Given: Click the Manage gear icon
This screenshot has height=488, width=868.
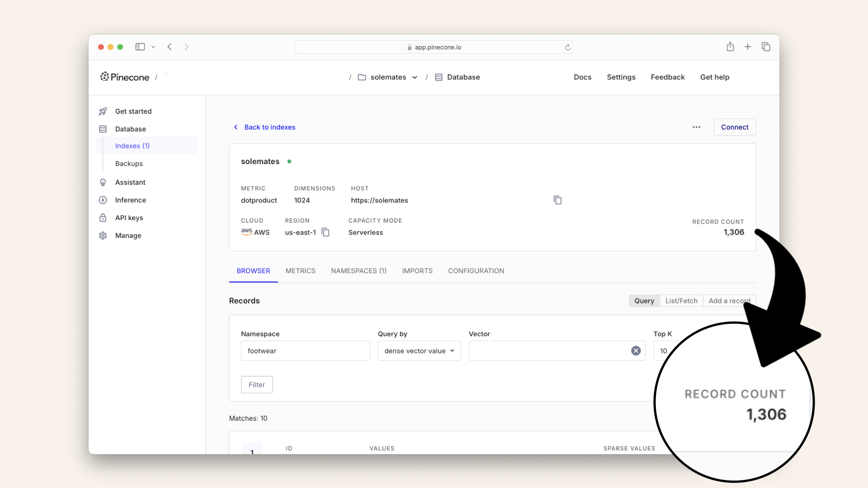Looking at the screenshot, I should pos(103,236).
